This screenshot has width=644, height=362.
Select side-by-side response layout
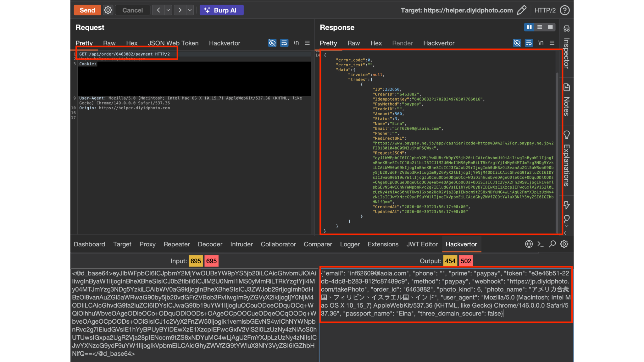tap(529, 27)
